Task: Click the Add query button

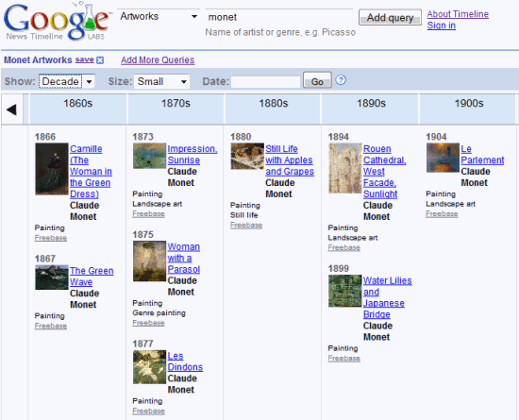Action: (391, 18)
